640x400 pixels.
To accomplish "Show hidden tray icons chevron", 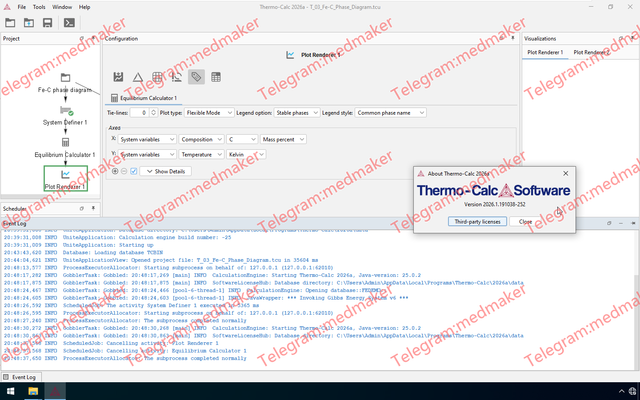I will pyautogui.click(x=621, y=391).
